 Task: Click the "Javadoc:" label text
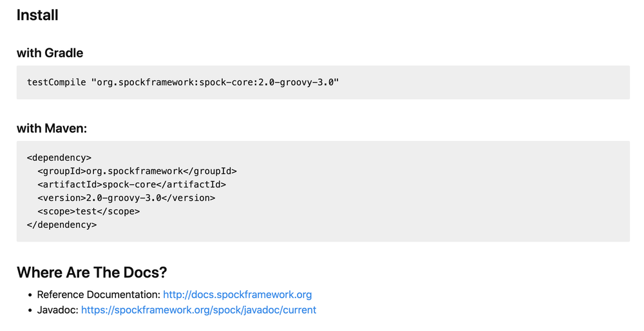tap(57, 310)
